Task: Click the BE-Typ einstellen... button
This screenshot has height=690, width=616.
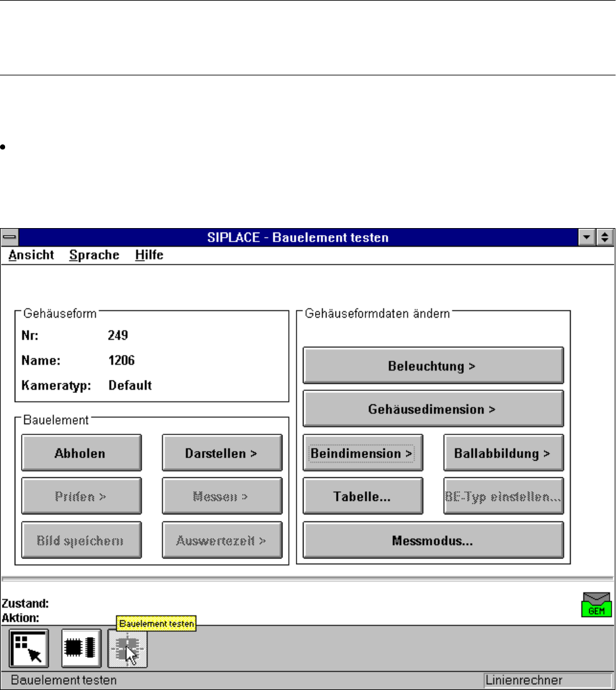Action: point(503,496)
